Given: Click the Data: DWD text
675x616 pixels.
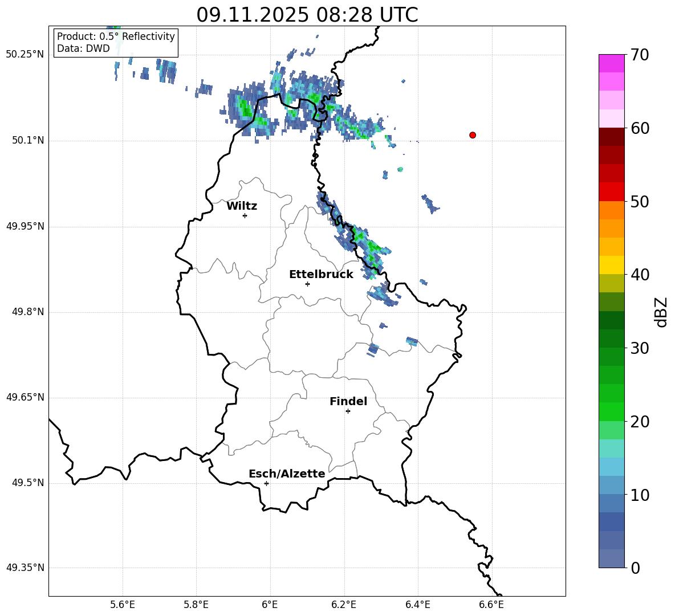Looking at the screenshot, I should (x=83, y=48).
